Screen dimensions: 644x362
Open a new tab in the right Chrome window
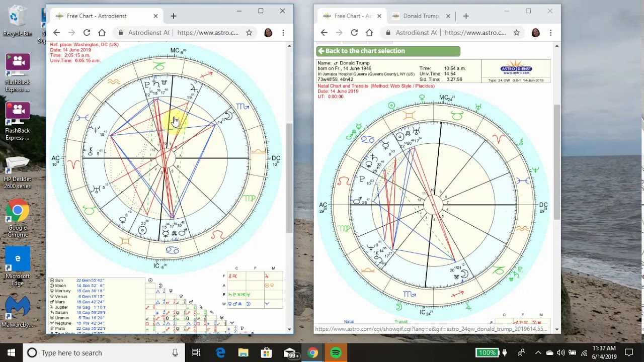[x=466, y=16]
